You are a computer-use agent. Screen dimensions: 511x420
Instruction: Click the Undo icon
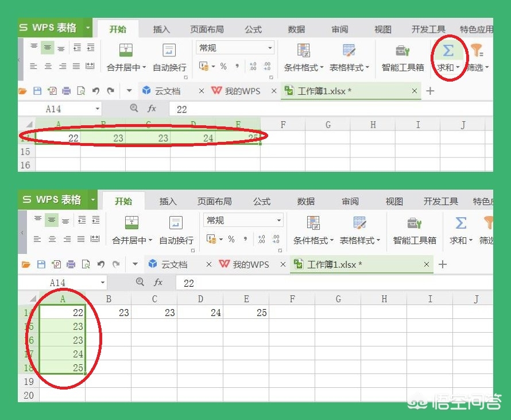pos(95,90)
